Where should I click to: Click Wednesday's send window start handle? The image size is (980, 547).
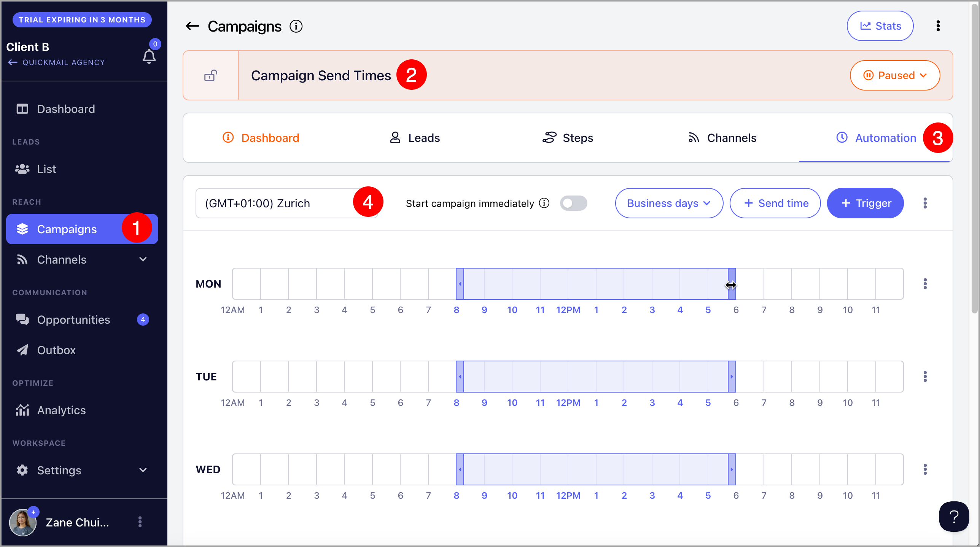460,469
